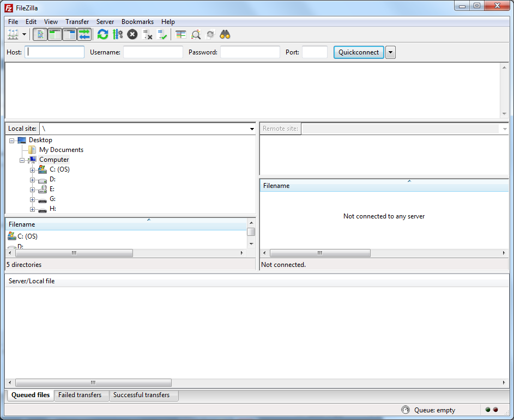Image resolution: width=514 pixels, height=420 pixels.
Task: Click the FileZilla logo in title bar
Action: [x=9, y=8]
